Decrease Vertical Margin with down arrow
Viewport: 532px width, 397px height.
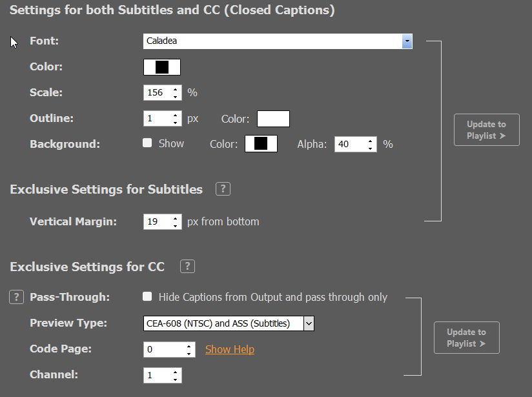175,226
